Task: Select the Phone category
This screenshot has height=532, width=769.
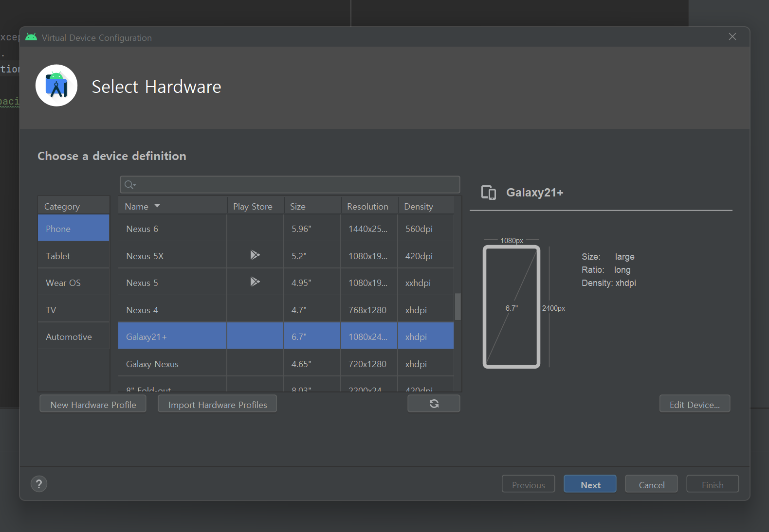Action: click(x=73, y=228)
